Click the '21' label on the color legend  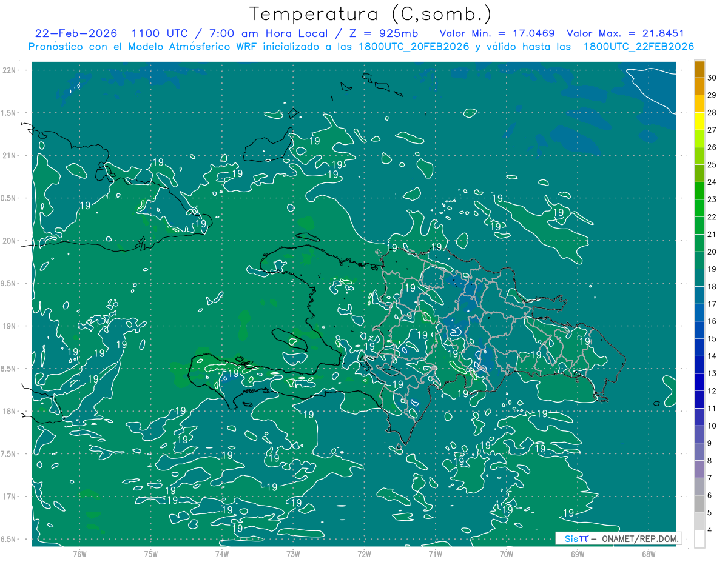tap(712, 234)
